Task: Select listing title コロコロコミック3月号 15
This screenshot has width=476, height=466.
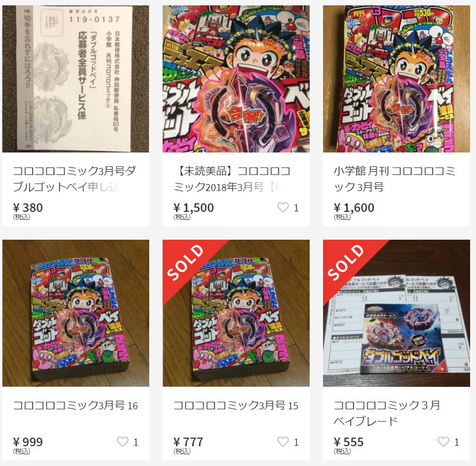Action: [236, 406]
